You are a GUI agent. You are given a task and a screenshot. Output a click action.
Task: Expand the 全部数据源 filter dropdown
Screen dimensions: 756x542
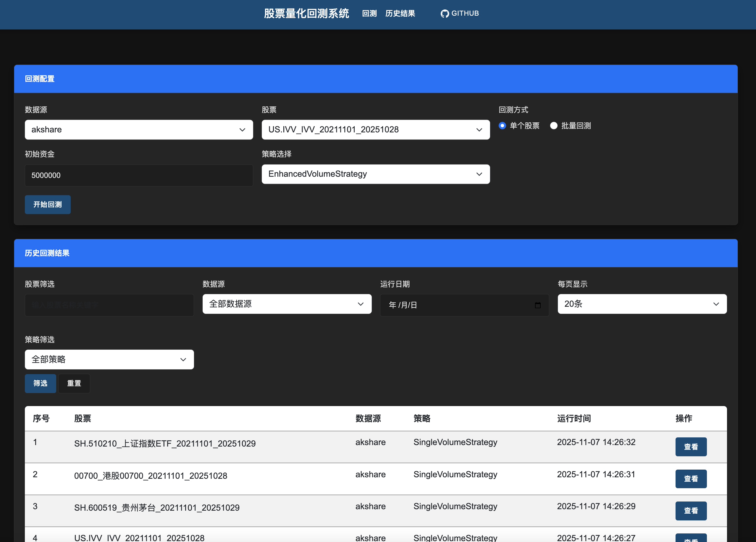(x=287, y=304)
